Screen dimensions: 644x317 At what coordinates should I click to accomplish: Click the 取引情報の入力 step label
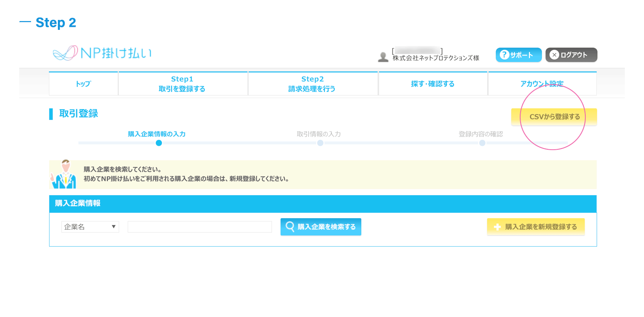pyautogui.click(x=319, y=134)
